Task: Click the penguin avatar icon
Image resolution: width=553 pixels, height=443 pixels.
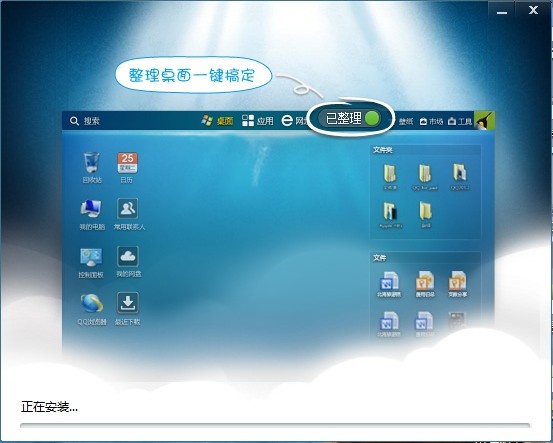Action: tap(484, 121)
